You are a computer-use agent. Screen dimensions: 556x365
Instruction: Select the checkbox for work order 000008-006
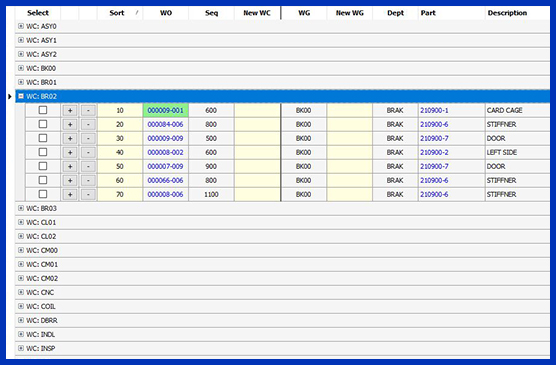point(43,194)
